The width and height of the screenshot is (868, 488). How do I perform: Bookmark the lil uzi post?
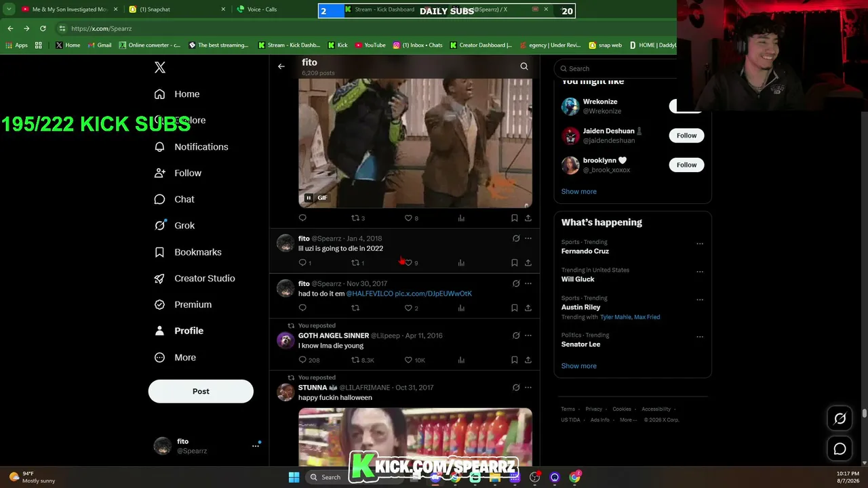coord(514,263)
